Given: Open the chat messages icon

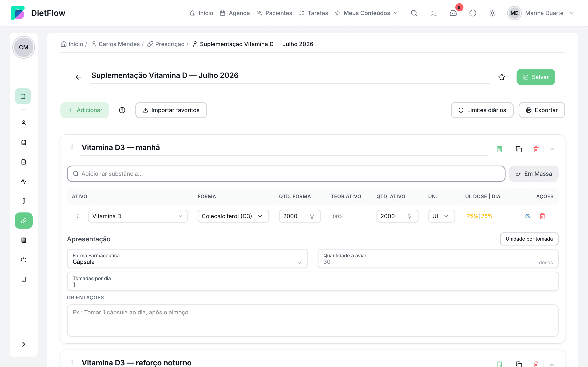Looking at the screenshot, I should click(x=473, y=13).
